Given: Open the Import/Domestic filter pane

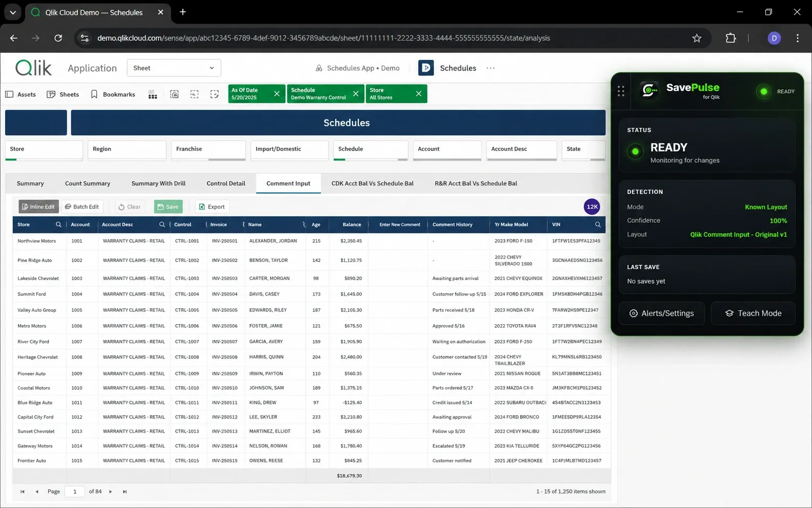Looking at the screenshot, I should tap(289, 150).
